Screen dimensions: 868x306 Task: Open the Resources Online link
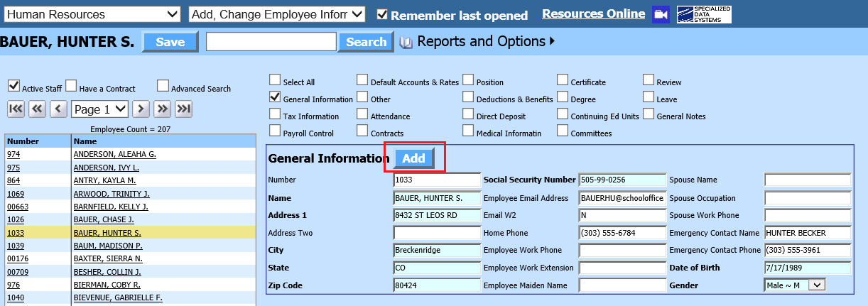pyautogui.click(x=593, y=14)
